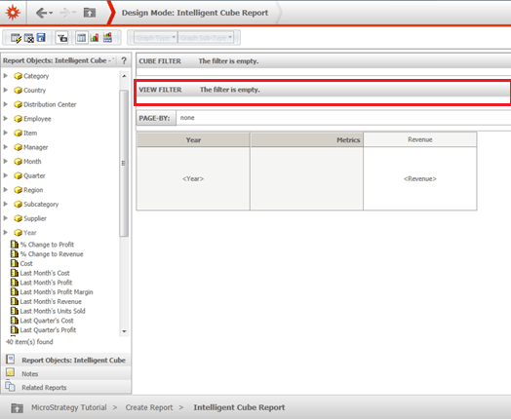The image size is (511, 420).
Task: Click the 40 item(s) found text
Action: [x=29, y=342]
